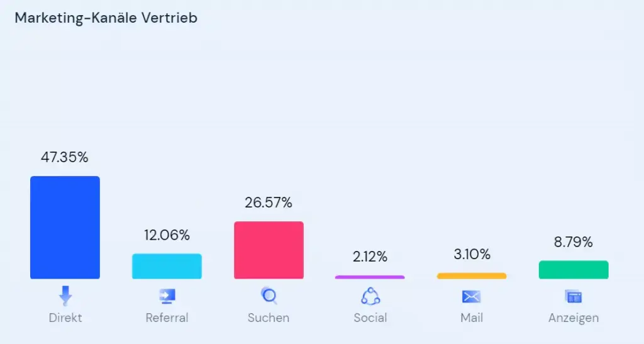Click the Social share icon
644x344 pixels.
point(370,296)
